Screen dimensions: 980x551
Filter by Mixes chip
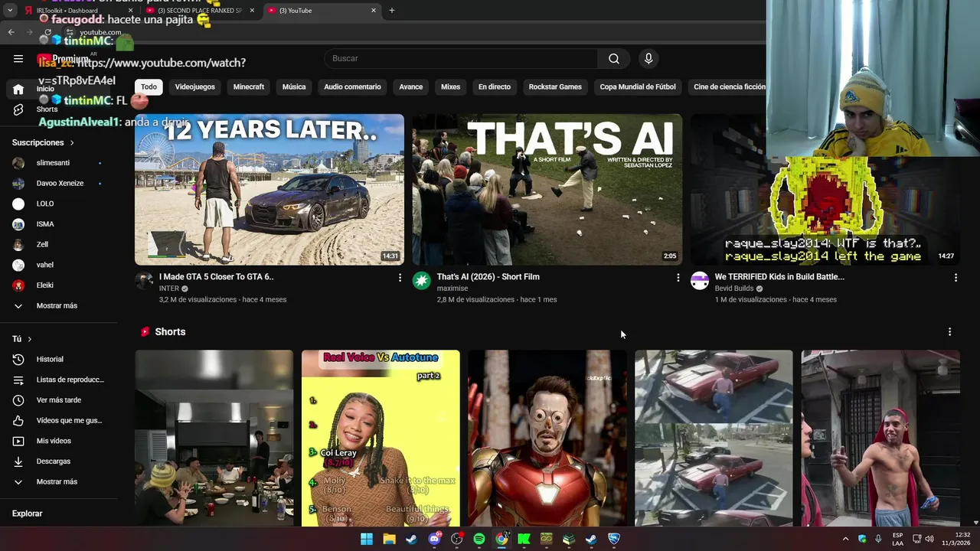[450, 86]
